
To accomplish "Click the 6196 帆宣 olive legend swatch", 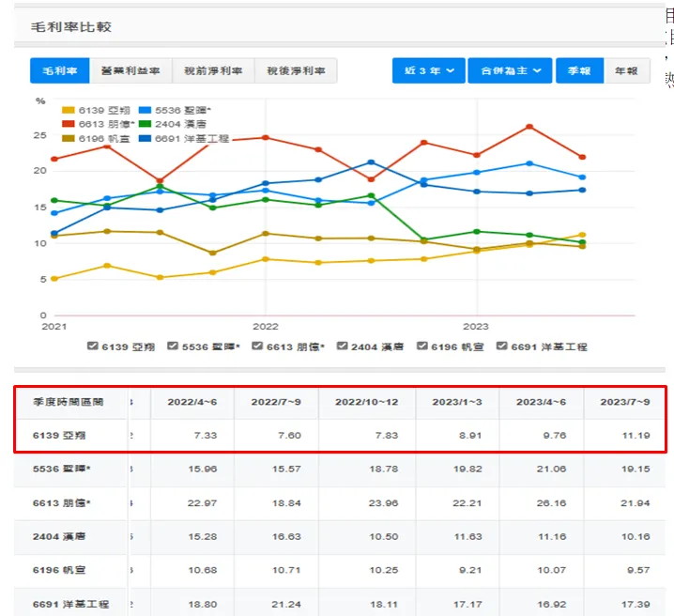I will point(69,138).
